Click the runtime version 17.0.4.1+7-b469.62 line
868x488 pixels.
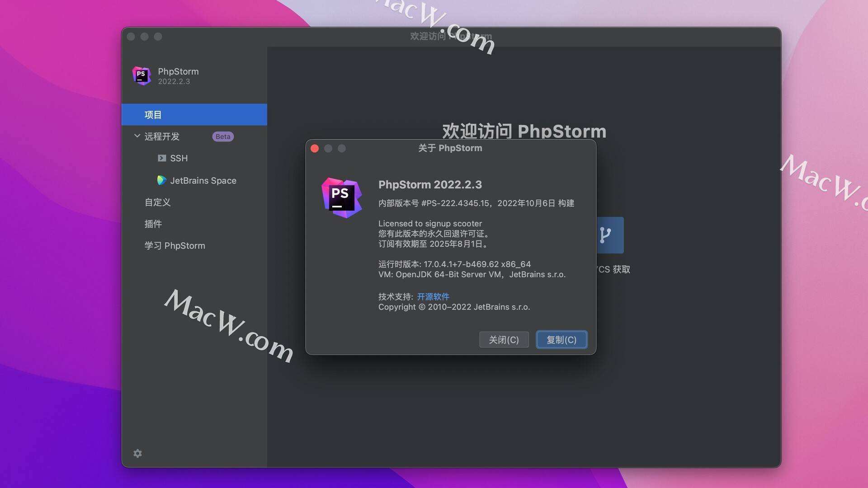[x=454, y=264]
